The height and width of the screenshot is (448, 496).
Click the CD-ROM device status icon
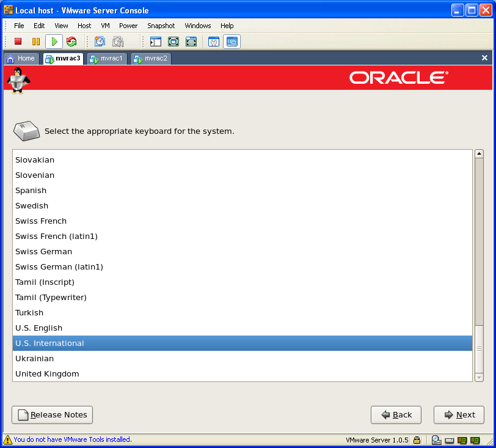[x=437, y=439]
